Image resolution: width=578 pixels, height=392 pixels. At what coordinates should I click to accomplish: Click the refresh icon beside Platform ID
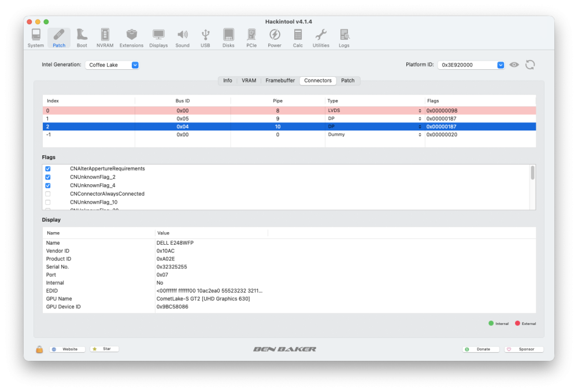coord(530,65)
